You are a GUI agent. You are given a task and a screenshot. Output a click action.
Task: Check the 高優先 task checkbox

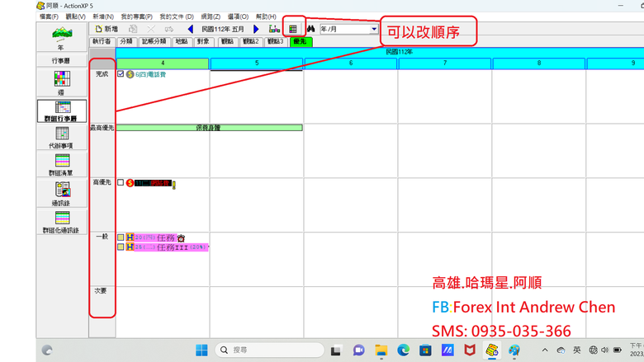[121, 182]
